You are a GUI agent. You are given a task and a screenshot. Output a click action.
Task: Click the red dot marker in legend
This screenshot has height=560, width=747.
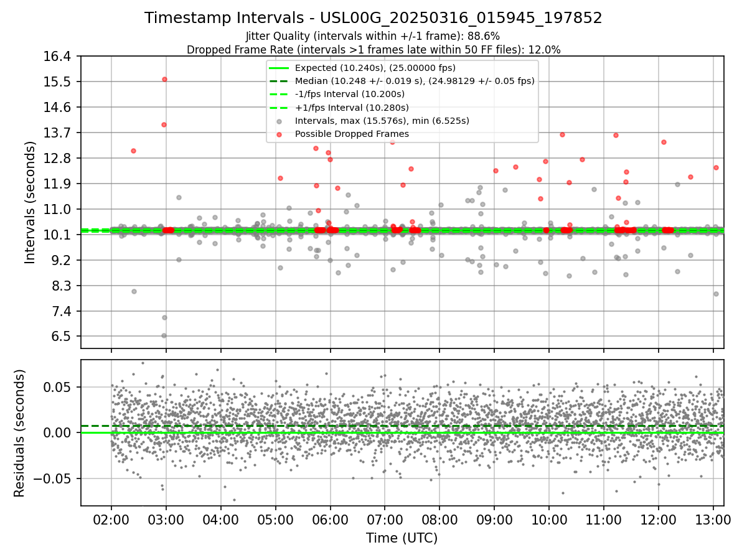tap(280, 134)
